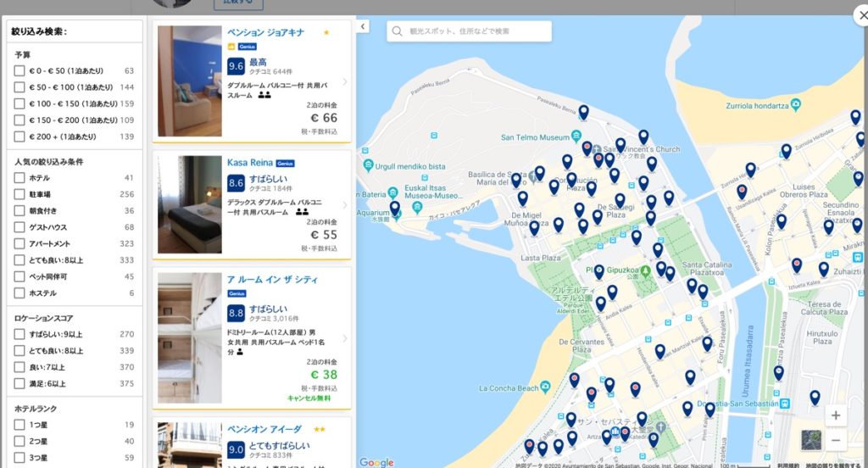The width and height of the screenshot is (868, 468).
Task: Click the map search input field
Action: (469, 31)
